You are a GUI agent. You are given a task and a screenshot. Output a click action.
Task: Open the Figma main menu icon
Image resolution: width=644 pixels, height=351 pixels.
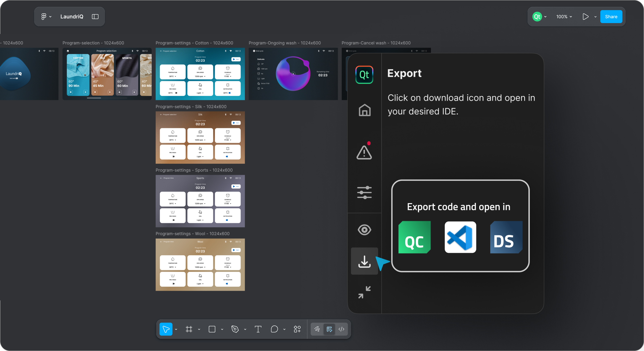point(44,17)
